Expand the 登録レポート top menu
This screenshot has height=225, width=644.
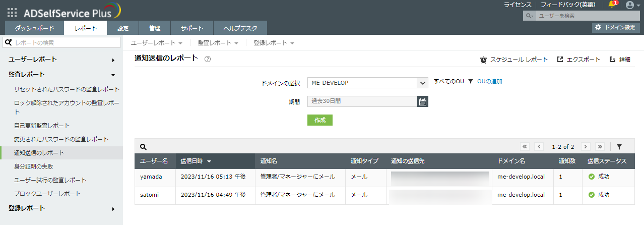[x=274, y=43]
